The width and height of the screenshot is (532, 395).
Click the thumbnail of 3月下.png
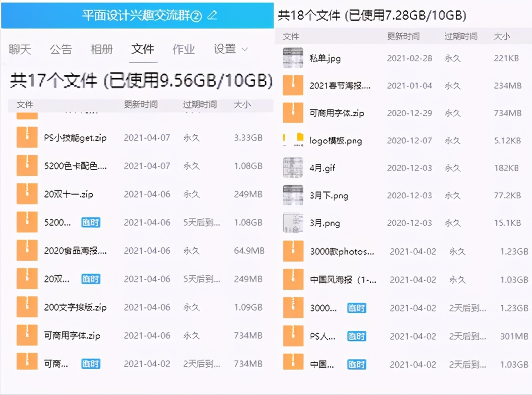[293, 195]
